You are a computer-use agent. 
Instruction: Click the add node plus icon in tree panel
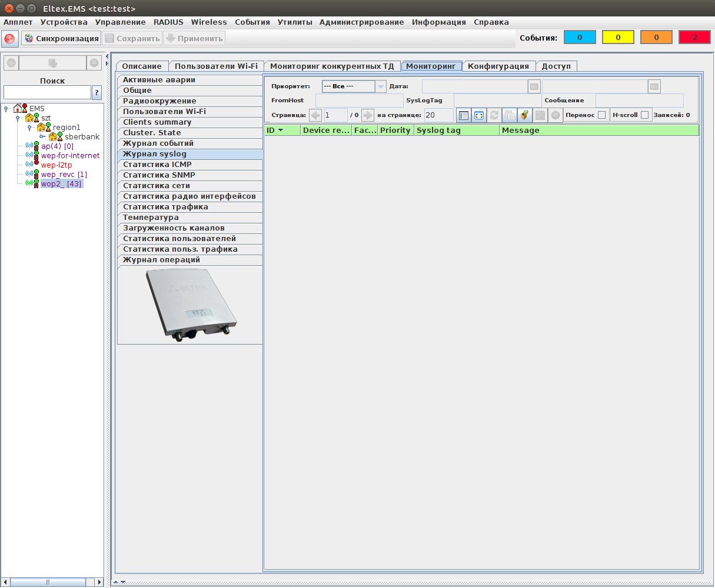coord(11,63)
